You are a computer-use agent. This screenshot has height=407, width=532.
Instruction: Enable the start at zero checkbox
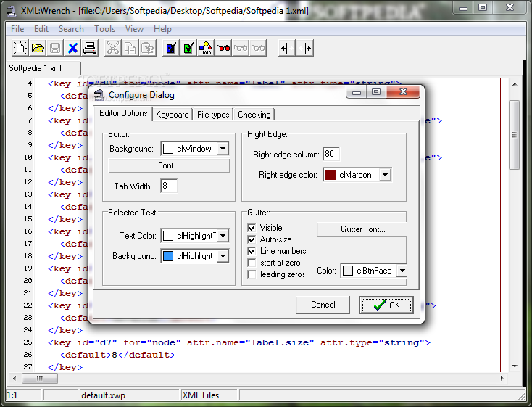point(252,263)
